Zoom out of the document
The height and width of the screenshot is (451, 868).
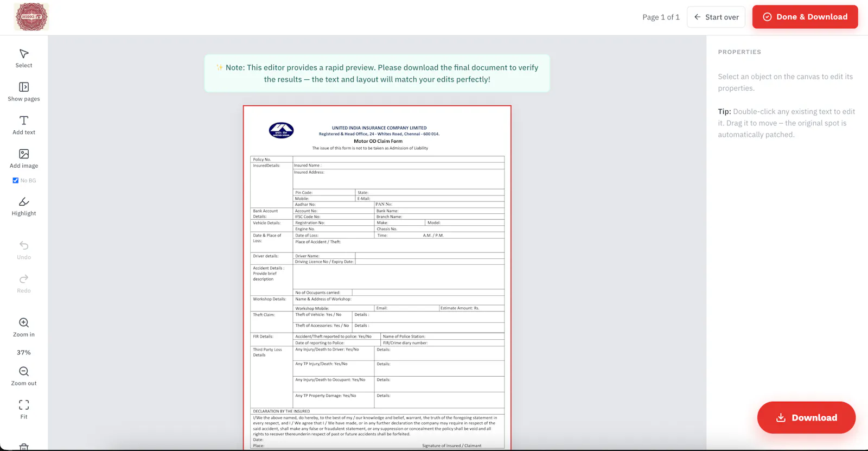click(24, 376)
